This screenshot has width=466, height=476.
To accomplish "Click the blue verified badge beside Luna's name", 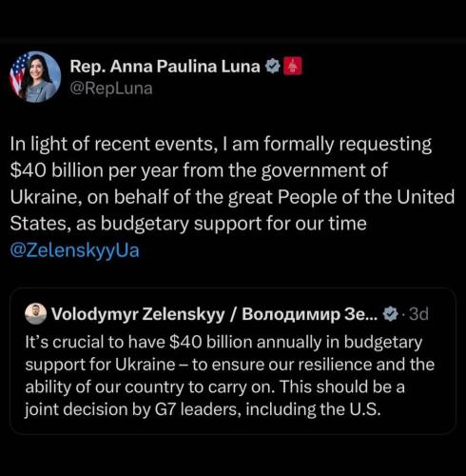I will 272,67.
